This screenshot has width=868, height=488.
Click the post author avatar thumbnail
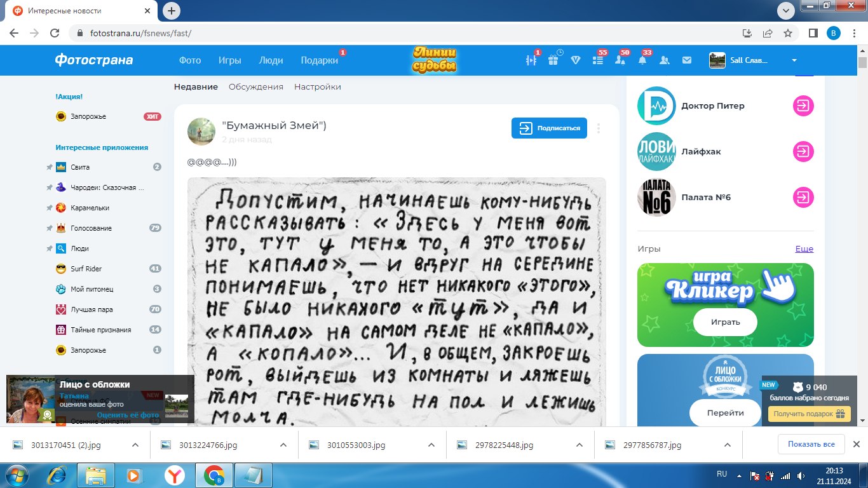201,132
